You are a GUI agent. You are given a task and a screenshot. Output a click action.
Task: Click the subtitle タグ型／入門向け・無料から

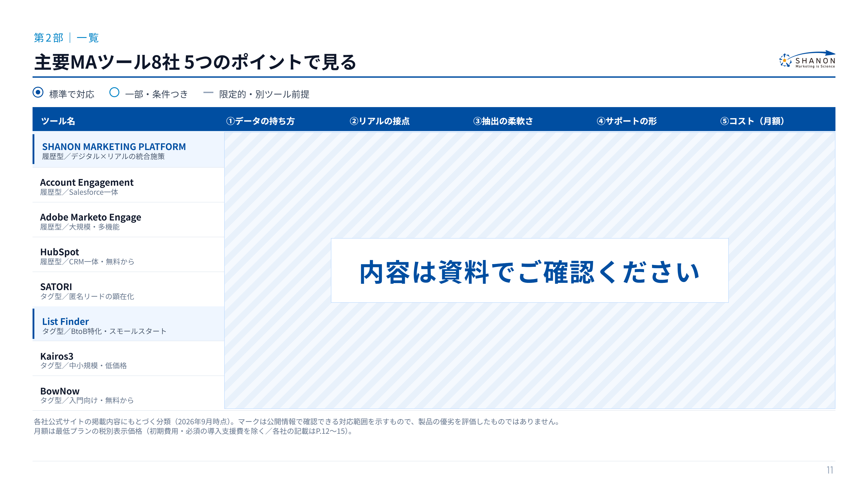(x=87, y=400)
